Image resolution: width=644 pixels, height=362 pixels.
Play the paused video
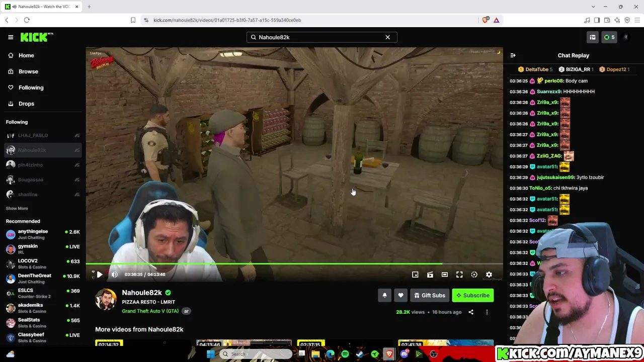(99, 275)
